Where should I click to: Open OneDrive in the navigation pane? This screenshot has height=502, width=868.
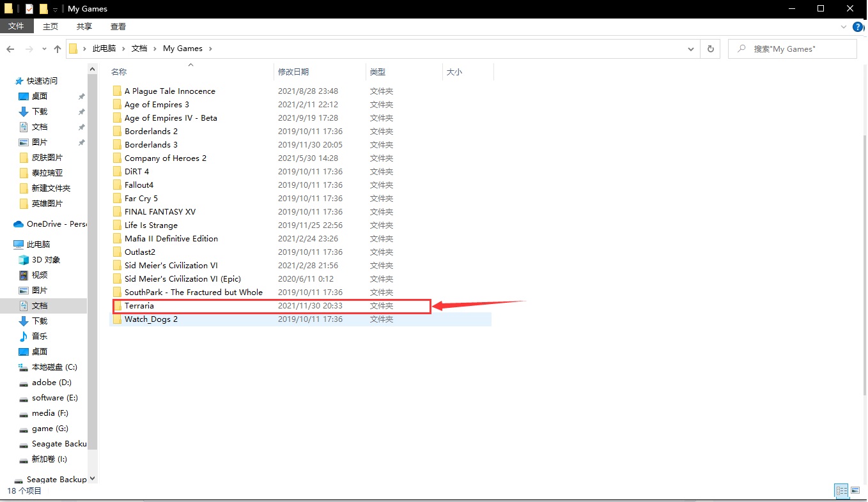[56, 224]
